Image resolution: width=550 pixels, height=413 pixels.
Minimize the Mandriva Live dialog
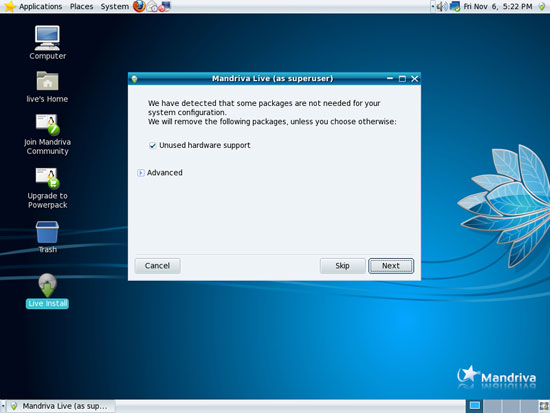click(390, 79)
